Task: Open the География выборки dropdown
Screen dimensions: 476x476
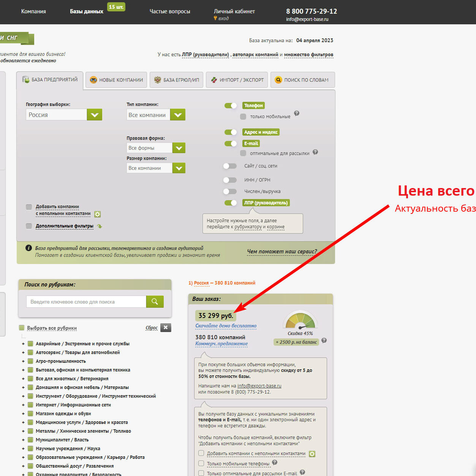Action: pos(94,115)
